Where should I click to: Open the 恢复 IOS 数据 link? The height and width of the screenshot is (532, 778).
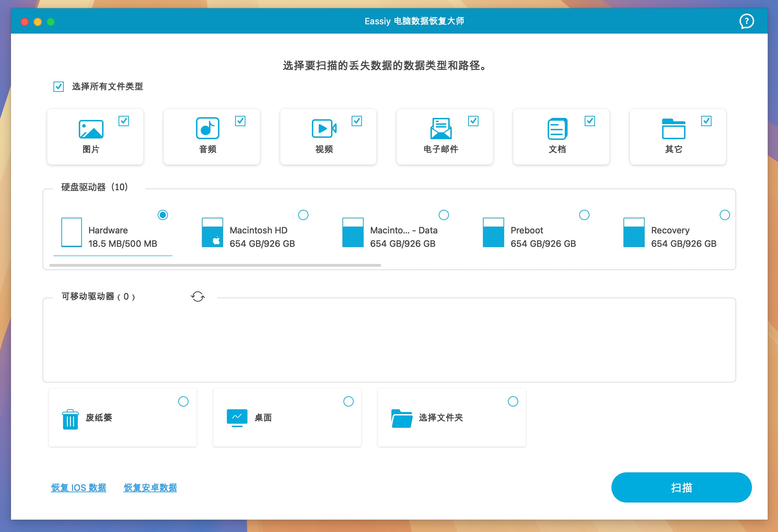click(78, 487)
